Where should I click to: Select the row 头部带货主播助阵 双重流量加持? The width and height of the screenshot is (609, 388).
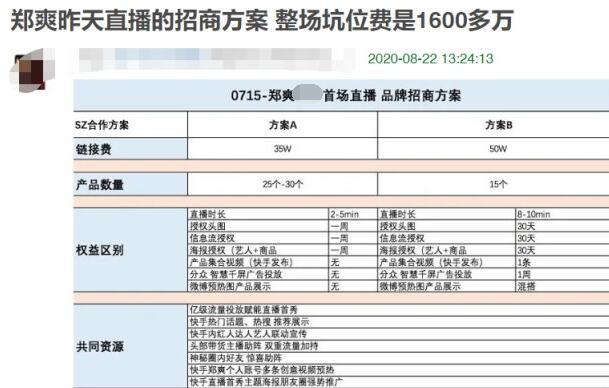(398, 346)
